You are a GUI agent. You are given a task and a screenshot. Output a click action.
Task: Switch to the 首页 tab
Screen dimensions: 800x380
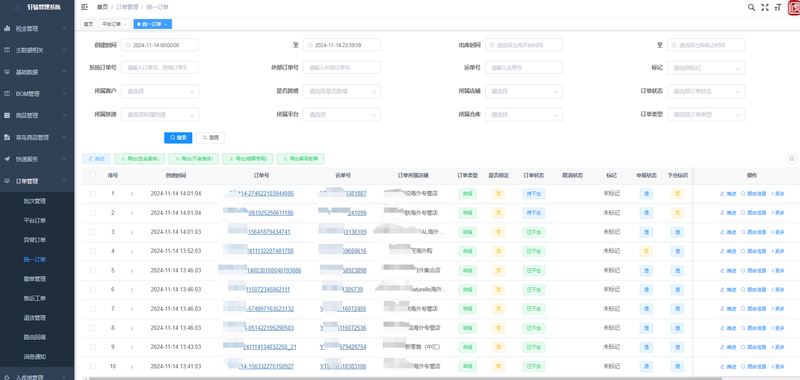[x=89, y=24]
